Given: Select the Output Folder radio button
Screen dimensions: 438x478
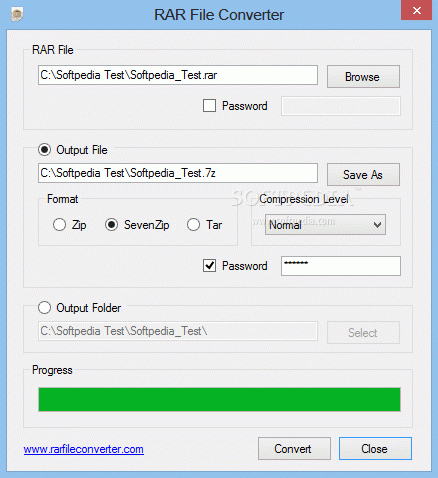Looking at the screenshot, I should 44,307.
